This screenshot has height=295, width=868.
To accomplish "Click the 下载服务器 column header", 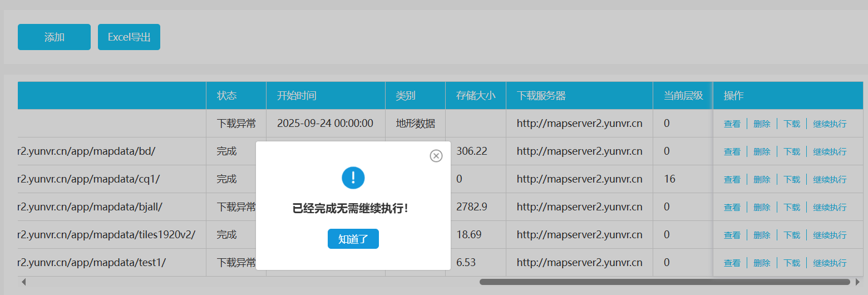I will pyautogui.click(x=541, y=96).
